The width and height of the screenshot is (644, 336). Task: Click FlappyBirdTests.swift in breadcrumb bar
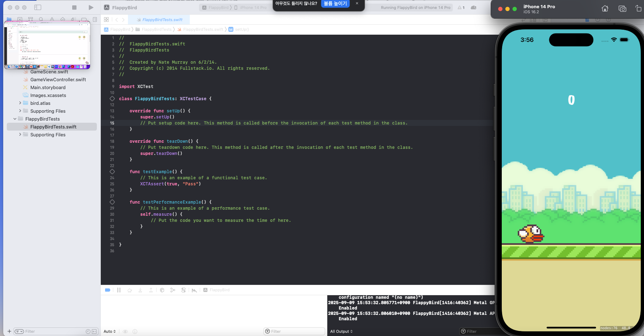(200, 29)
